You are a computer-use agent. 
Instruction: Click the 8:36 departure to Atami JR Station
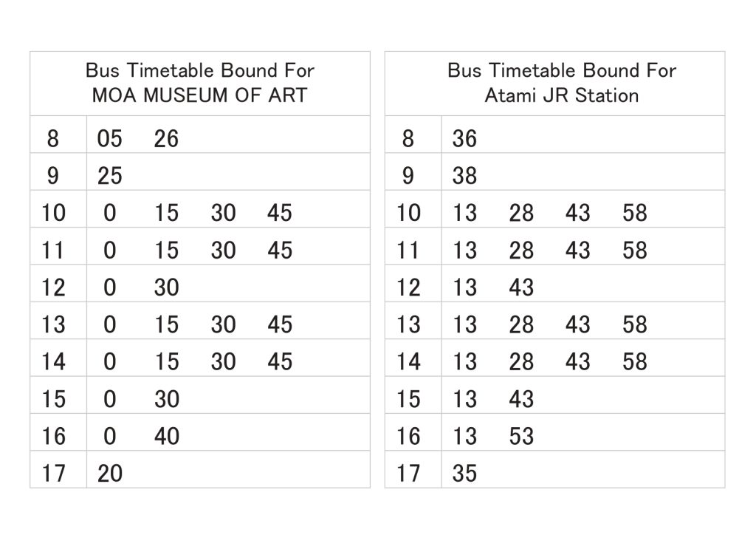464,139
